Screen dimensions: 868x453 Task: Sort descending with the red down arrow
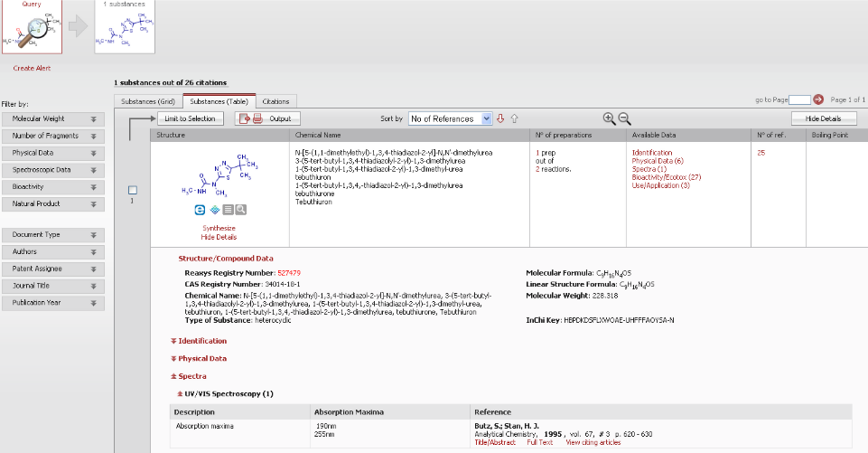500,118
